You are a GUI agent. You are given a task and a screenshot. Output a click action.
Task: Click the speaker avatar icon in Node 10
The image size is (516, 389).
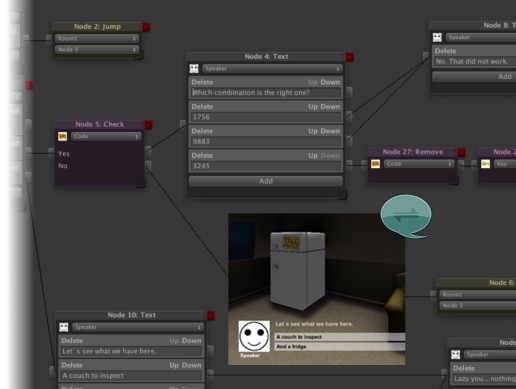coord(64,327)
